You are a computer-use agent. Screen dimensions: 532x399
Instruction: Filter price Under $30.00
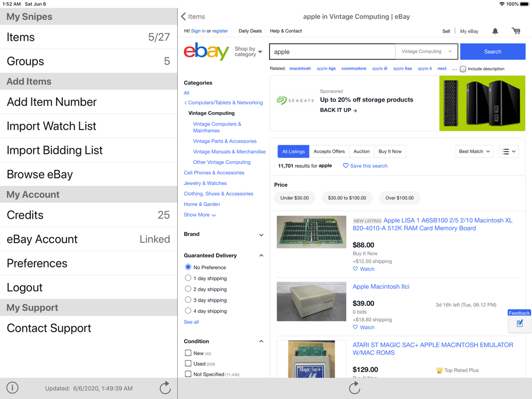pyautogui.click(x=295, y=198)
